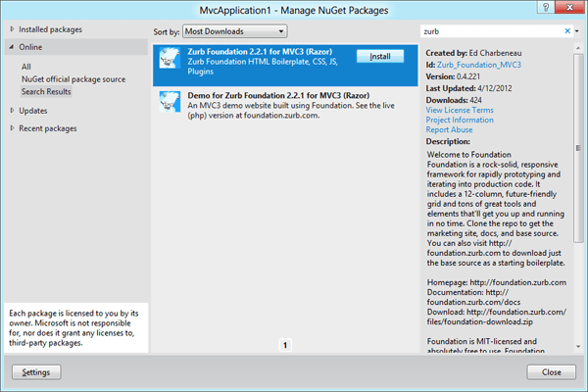Open the search box dropdown arrow
Viewport: 588px width, 392px height.
click(577, 31)
